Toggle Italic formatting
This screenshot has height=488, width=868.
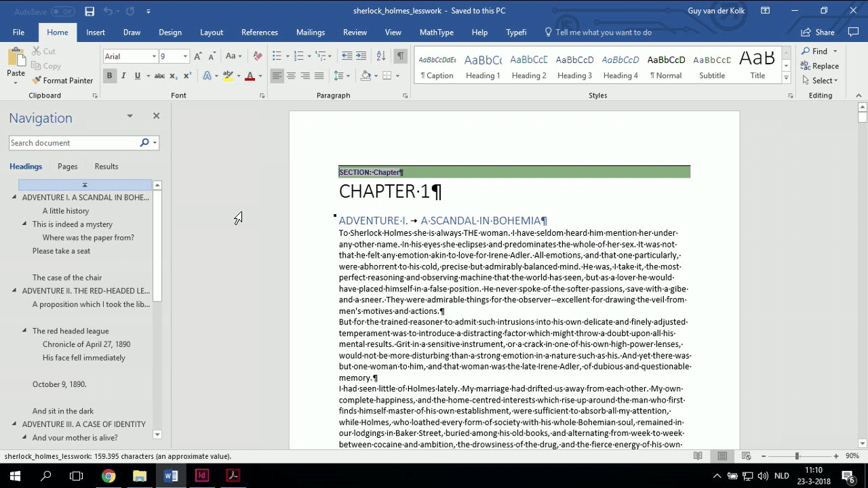123,76
